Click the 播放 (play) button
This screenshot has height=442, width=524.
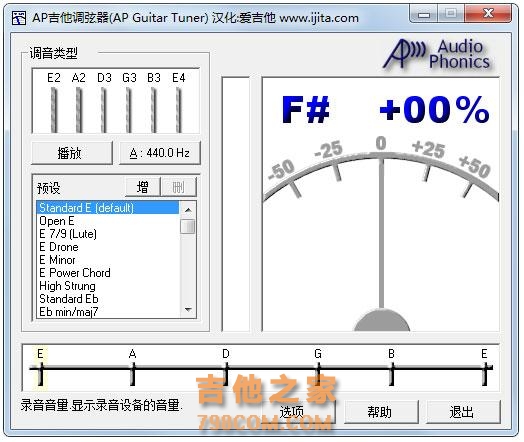[x=72, y=153]
